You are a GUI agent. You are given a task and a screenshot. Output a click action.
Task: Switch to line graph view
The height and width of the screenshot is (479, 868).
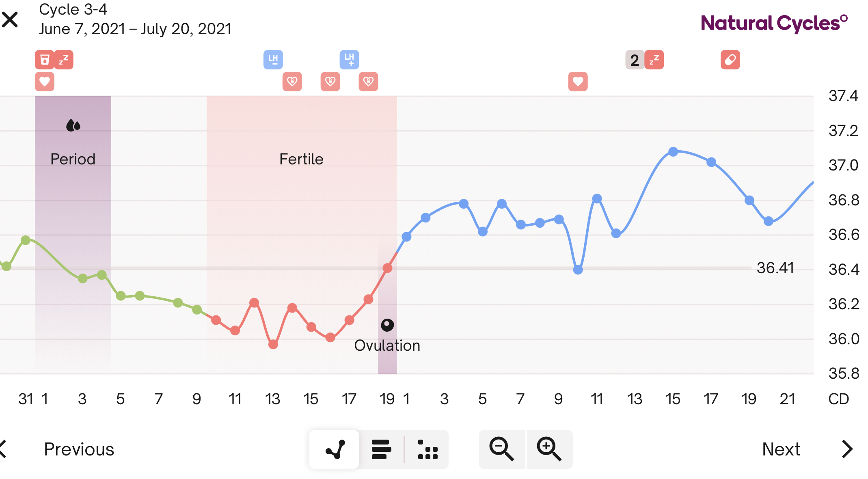point(335,449)
